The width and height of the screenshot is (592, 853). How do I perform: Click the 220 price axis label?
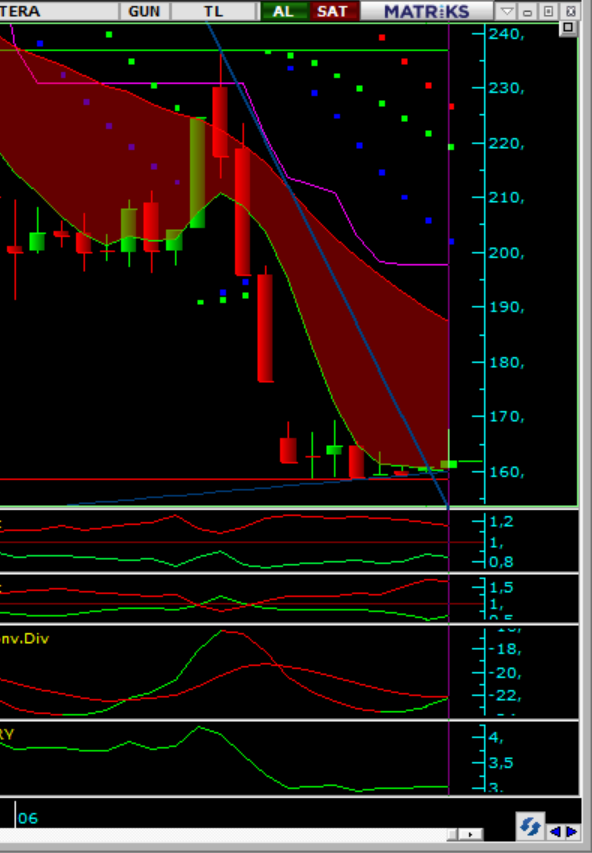(506, 144)
